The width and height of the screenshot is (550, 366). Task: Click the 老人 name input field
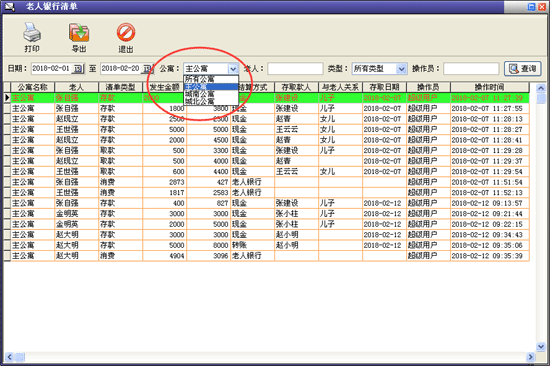click(295, 68)
